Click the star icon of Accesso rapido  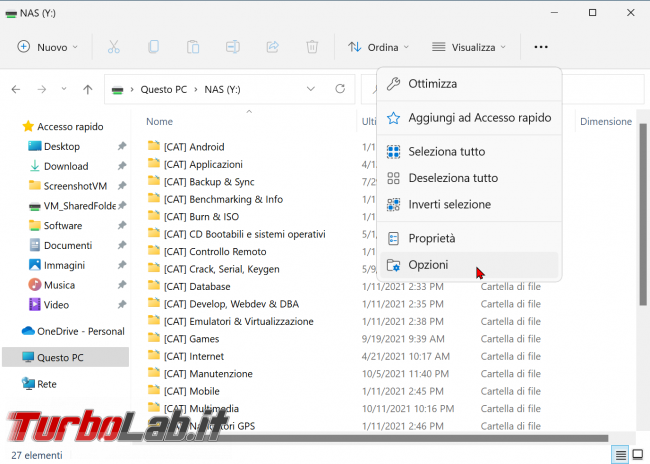(x=28, y=126)
